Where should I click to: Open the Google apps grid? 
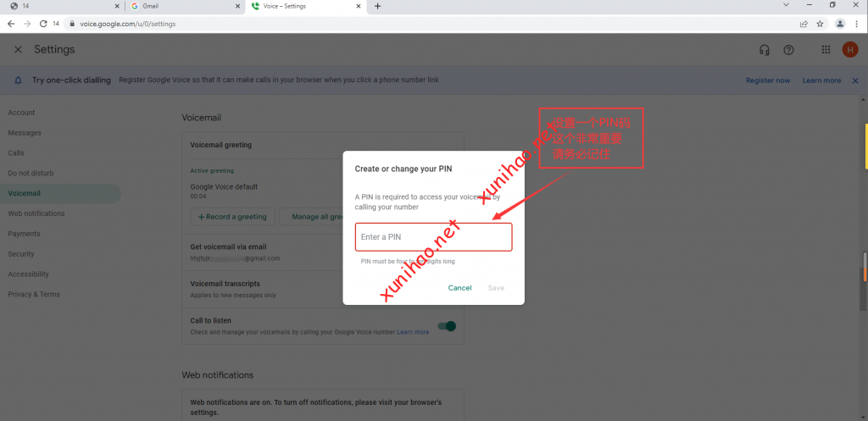click(826, 50)
